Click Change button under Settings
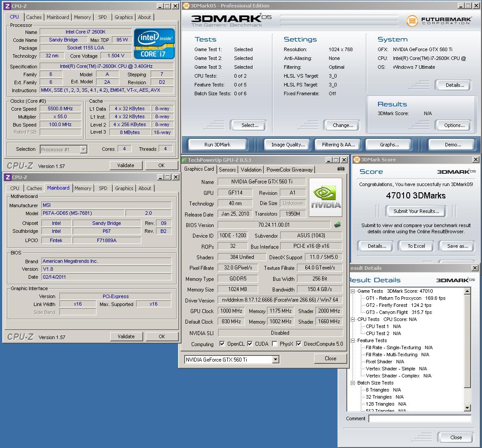Screen dimensions: 482x448 coord(342,125)
